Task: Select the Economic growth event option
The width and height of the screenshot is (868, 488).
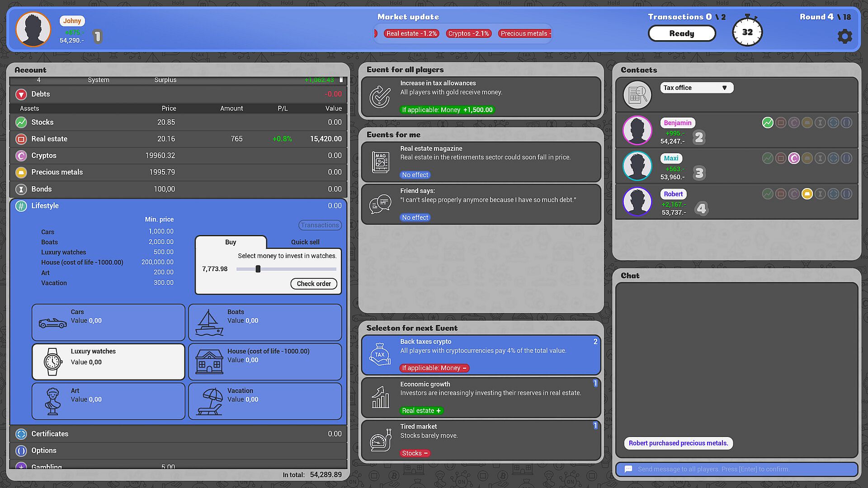Action: tap(481, 397)
